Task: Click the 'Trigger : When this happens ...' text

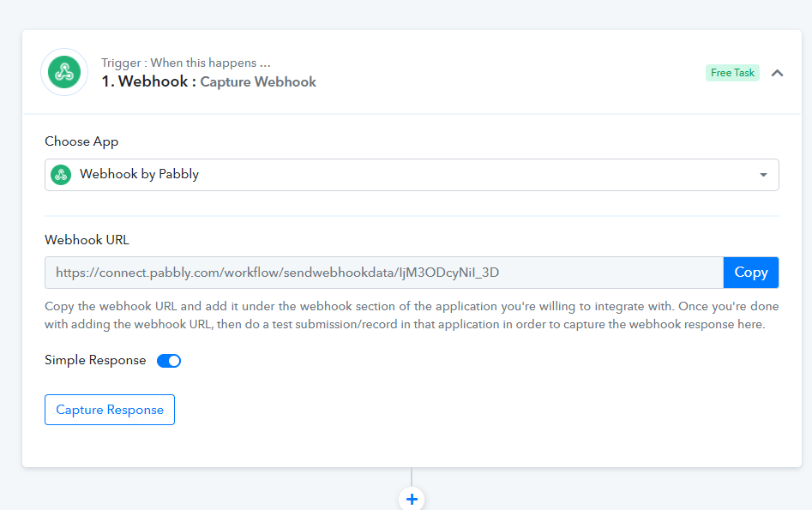Action: [x=186, y=63]
